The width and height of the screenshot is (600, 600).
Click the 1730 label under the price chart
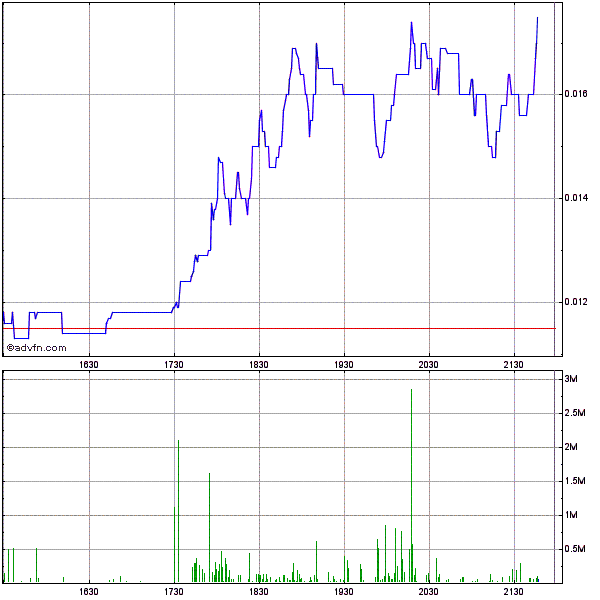pos(174,365)
